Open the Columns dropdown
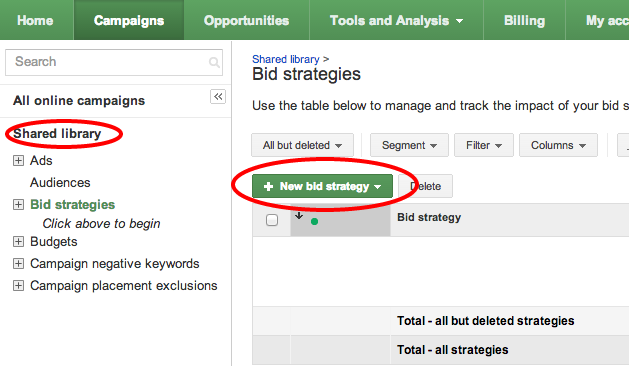Image resolution: width=629 pixels, height=366 pixels. [558, 145]
